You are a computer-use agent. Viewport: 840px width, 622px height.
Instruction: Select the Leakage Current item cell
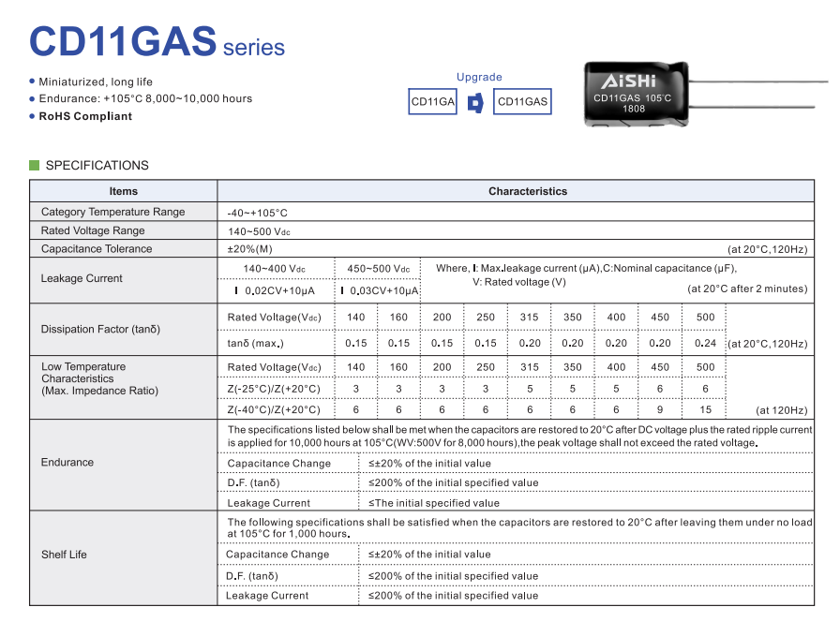pos(82,278)
